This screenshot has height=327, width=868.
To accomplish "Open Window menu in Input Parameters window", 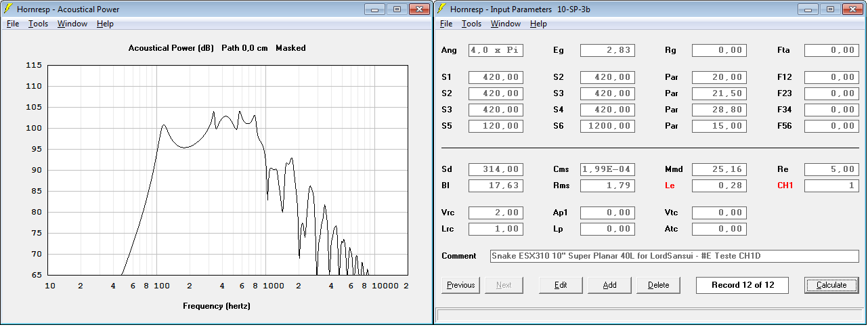I will coord(505,24).
